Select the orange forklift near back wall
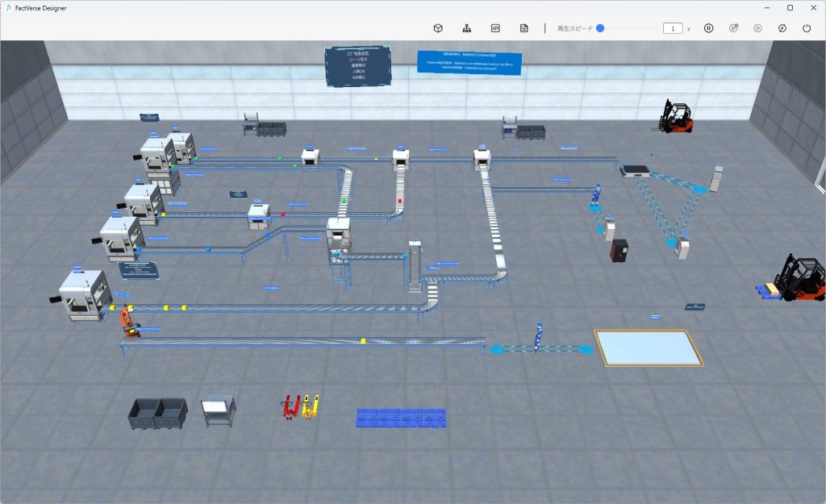This screenshot has height=504, width=826. 675,117
